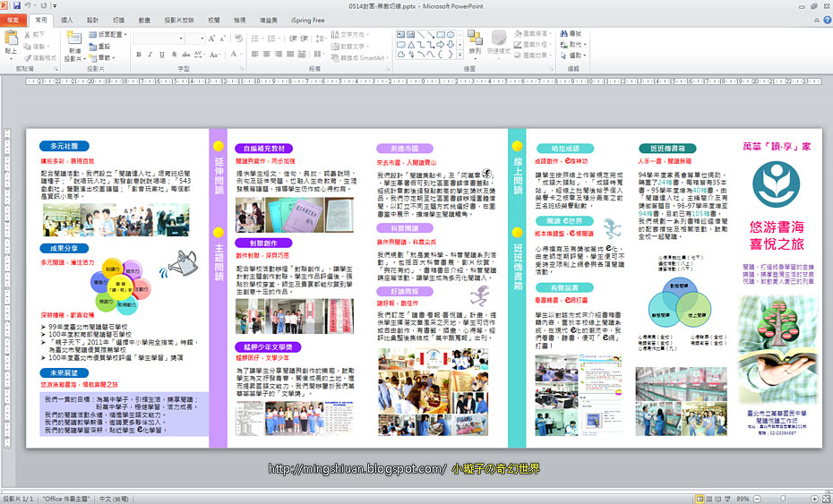Open PowerPoint Help question mark icon
The height and width of the screenshot is (504, 833).
(x=827, y=21)
